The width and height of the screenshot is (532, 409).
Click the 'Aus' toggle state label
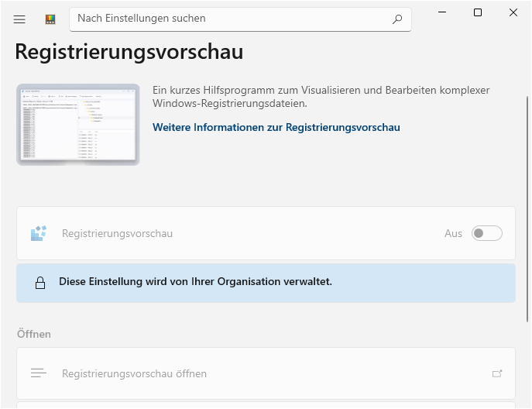click(453, 233)
